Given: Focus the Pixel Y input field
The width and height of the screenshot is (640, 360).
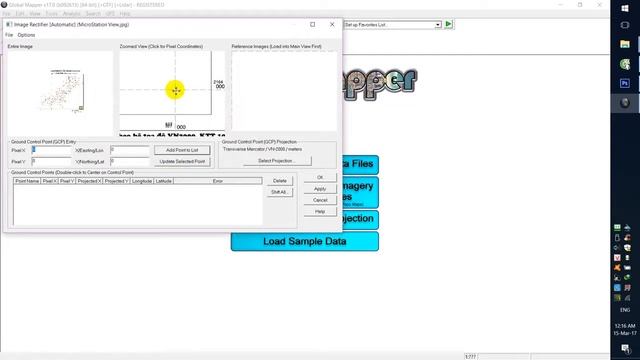Looking at the screenshot, I should (x=51, y=162).
